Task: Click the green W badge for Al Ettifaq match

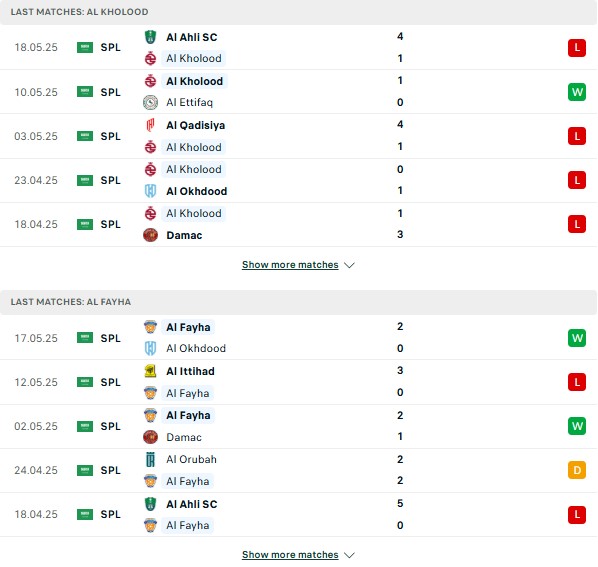Action: pos(577,92)
